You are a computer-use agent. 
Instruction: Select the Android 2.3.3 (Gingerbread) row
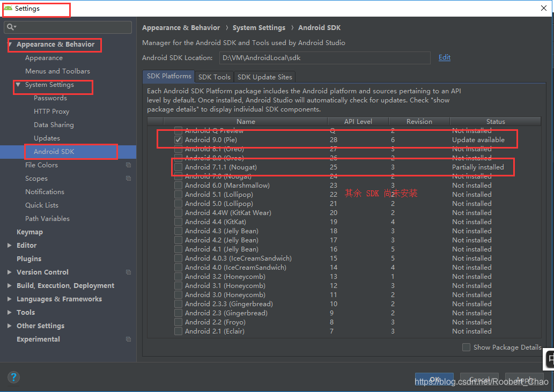pos(344,304)
